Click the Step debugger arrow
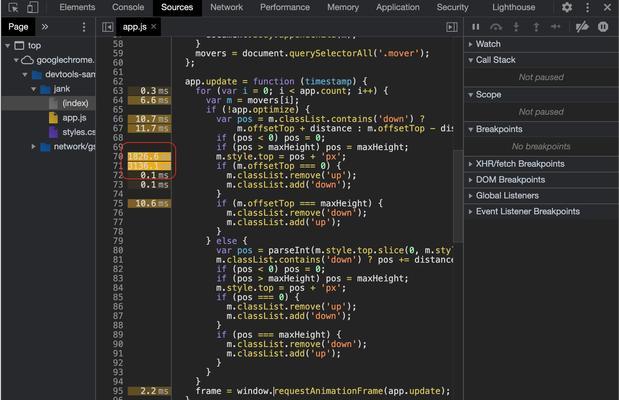 [x=555, y=26]
